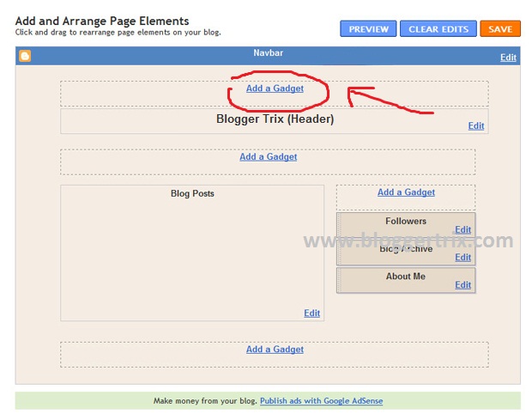Edit the Blog Archive gadget
This screenshot has width=532, height=420.
pyautogui.click(x=462, y=258)
